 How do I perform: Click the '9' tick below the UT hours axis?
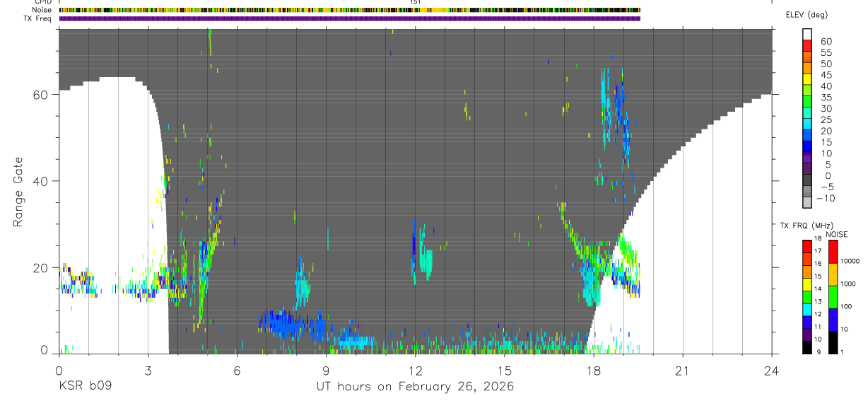[x=326, y=371]
